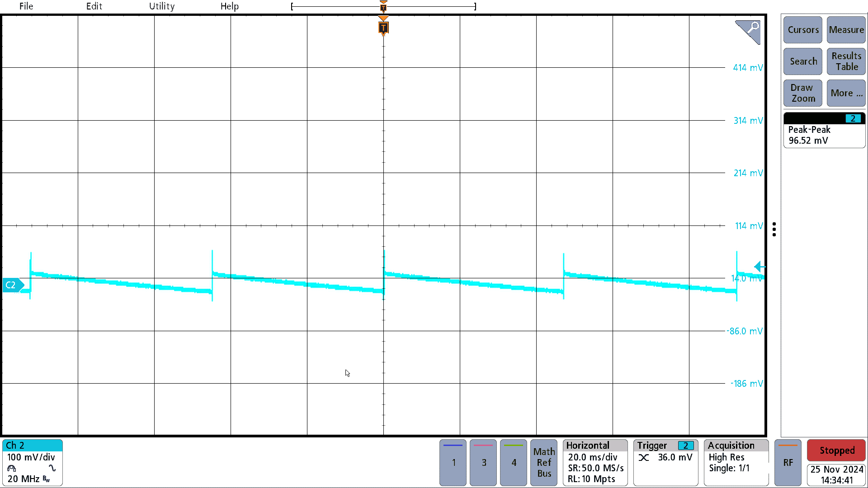Click the C2 channel ground handle
Viewport: 868px width, 488px height.
[x=13, y=285]
